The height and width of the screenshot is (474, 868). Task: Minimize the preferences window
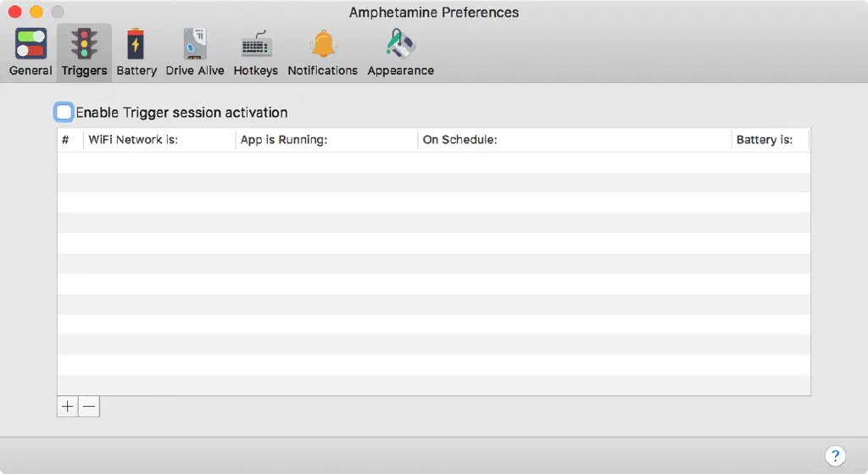pyautogui.click(x=36, y=12)
